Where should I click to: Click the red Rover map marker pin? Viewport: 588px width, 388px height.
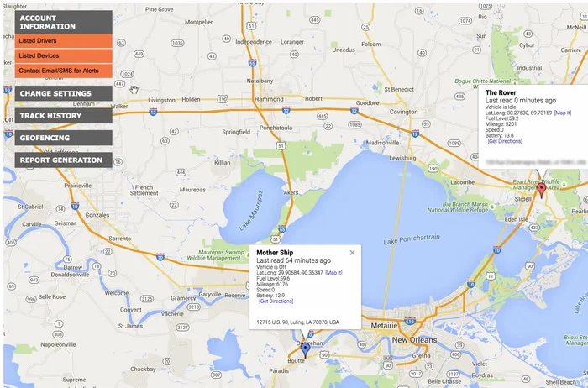point(542,190)
